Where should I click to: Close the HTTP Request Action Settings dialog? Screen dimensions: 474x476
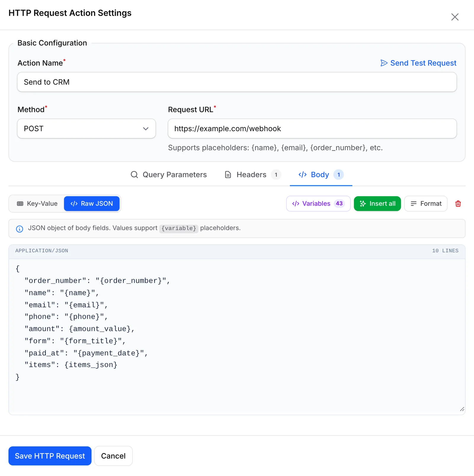[455, 17]
